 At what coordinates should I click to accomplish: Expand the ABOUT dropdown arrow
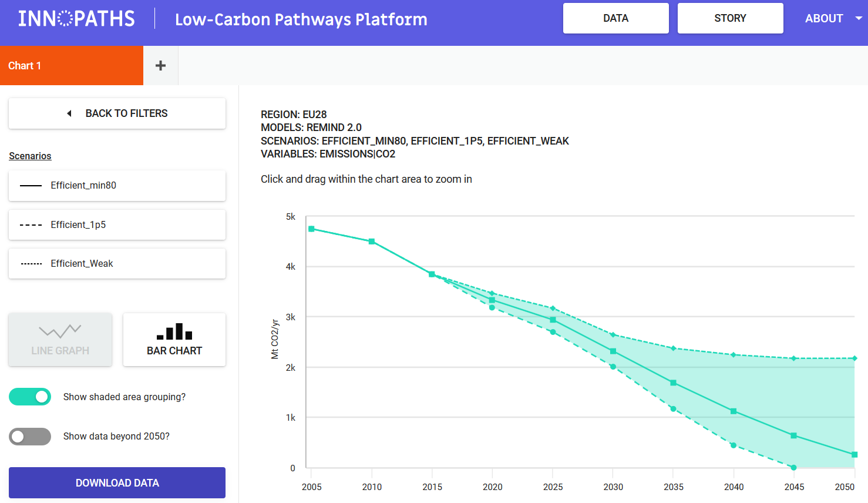(x=859, y=18)
